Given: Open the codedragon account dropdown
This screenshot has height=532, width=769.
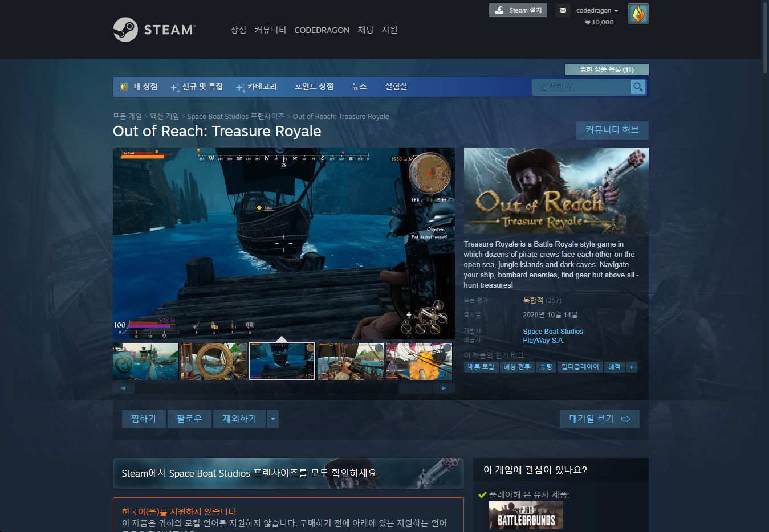Looking at the screenshot, I should click(597, 10).
